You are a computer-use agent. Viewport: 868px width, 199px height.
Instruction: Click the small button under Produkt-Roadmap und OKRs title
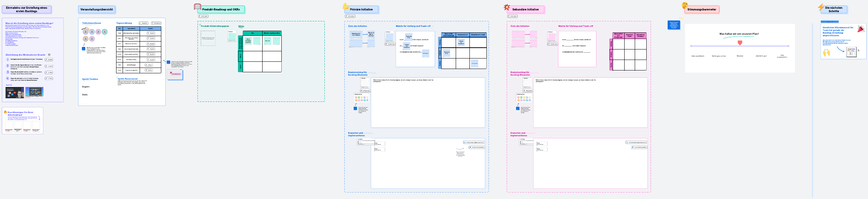(x=203, y=16)
